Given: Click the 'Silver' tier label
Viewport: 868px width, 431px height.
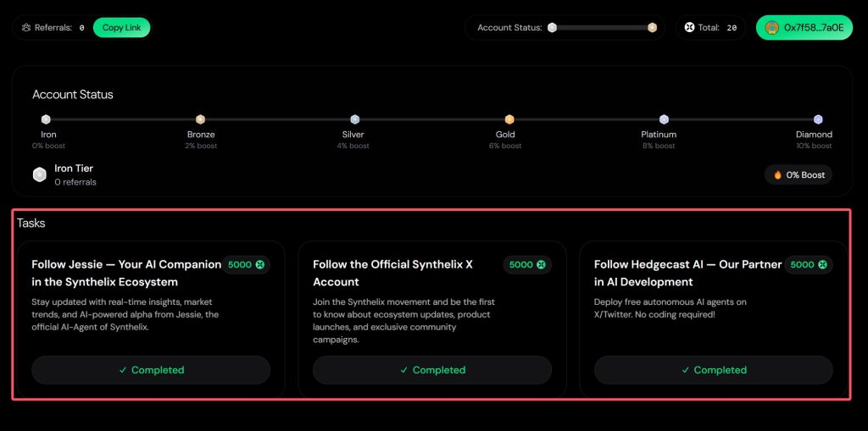Looking at the screenshot, I should tap(353, 135).
